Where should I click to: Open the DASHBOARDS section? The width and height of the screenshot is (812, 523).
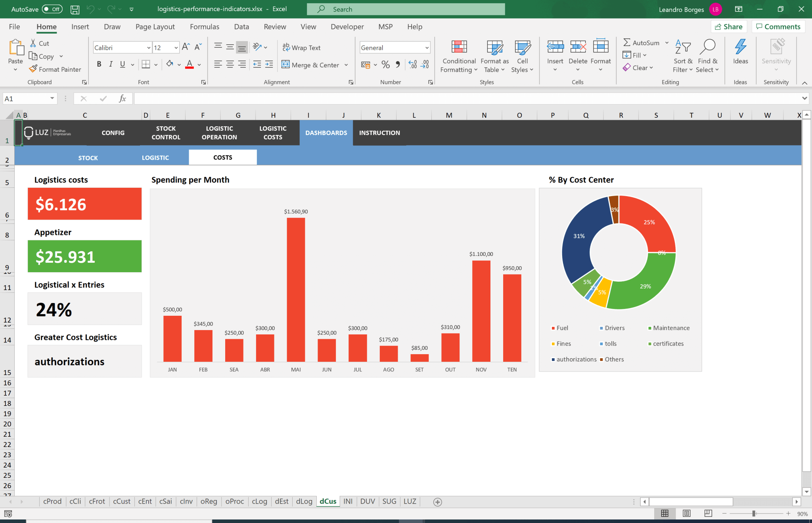(x=326, y=133)
